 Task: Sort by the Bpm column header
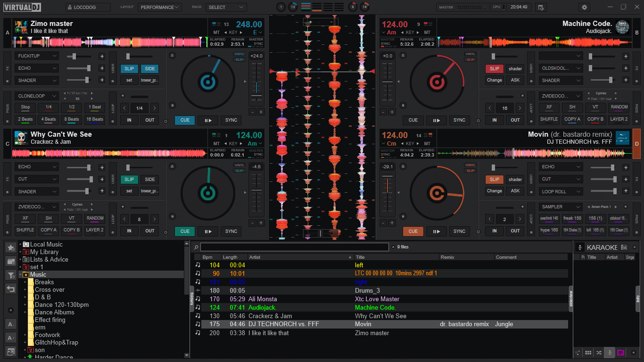(x=210, y=257)
